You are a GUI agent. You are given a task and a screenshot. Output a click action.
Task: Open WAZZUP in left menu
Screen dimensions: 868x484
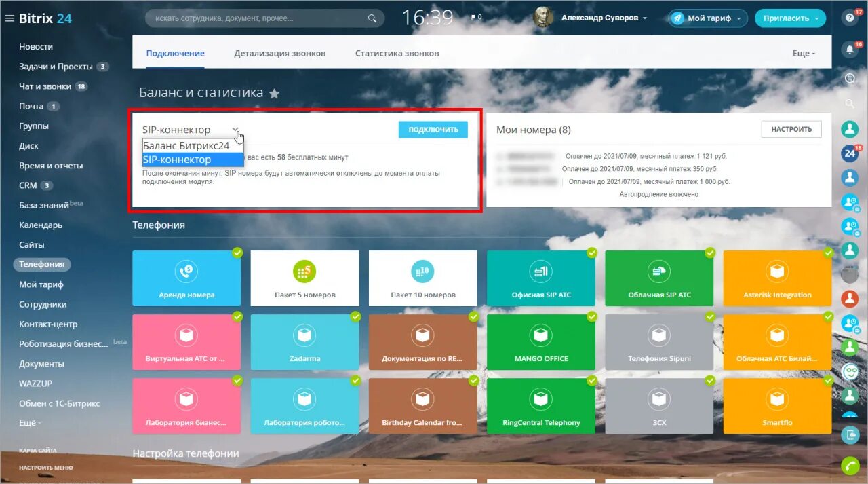pos(35,384)
